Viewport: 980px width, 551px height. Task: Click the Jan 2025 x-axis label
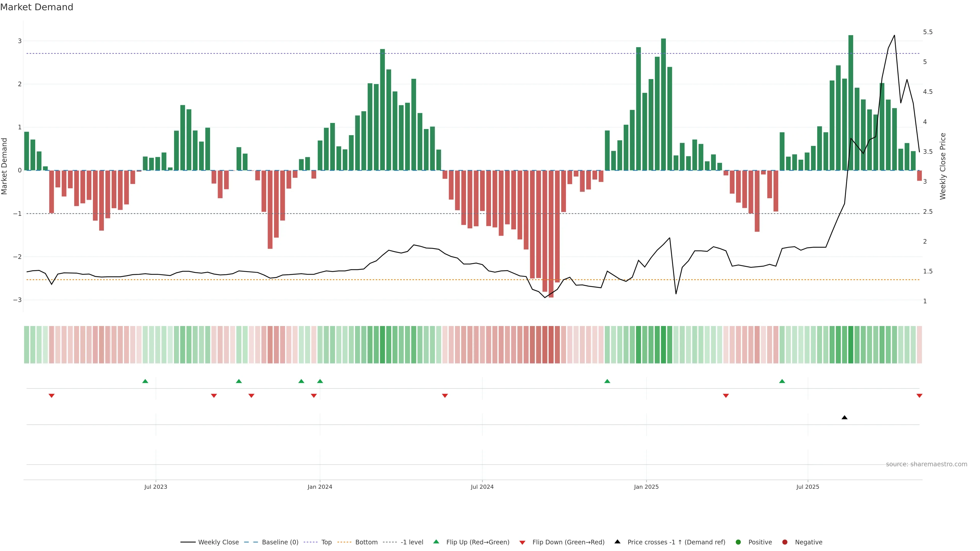(x=646, y=487)
